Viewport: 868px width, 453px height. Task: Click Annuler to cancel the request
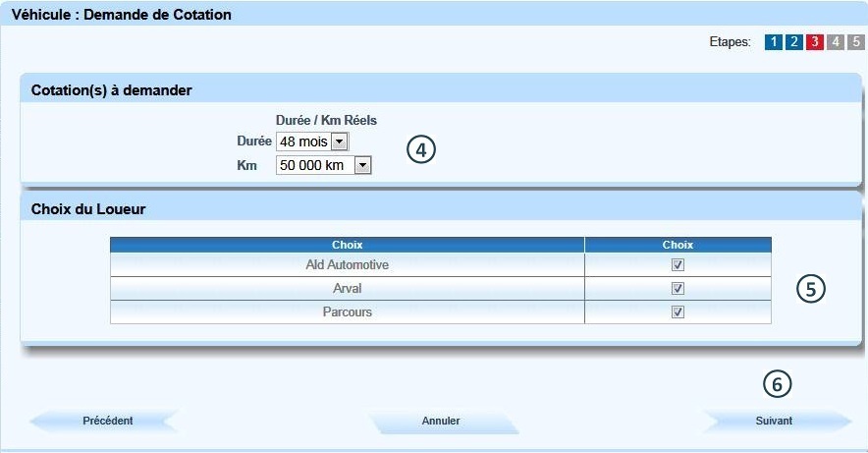pos(441,421)
